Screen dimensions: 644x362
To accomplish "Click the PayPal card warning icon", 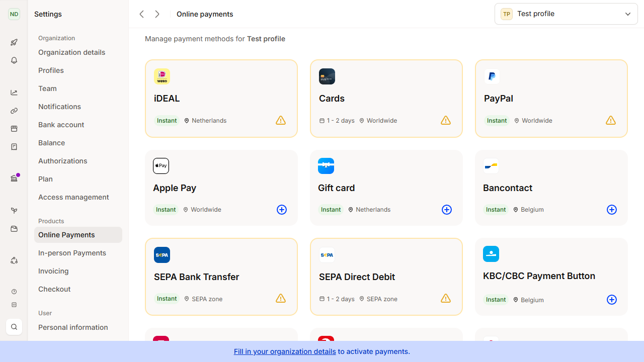I will [x=611, y=120].
